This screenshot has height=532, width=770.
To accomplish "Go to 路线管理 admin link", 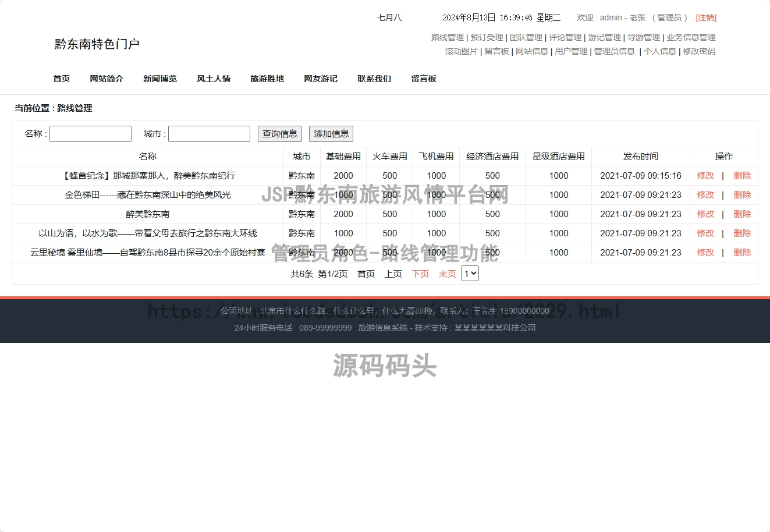I will 448,37.
